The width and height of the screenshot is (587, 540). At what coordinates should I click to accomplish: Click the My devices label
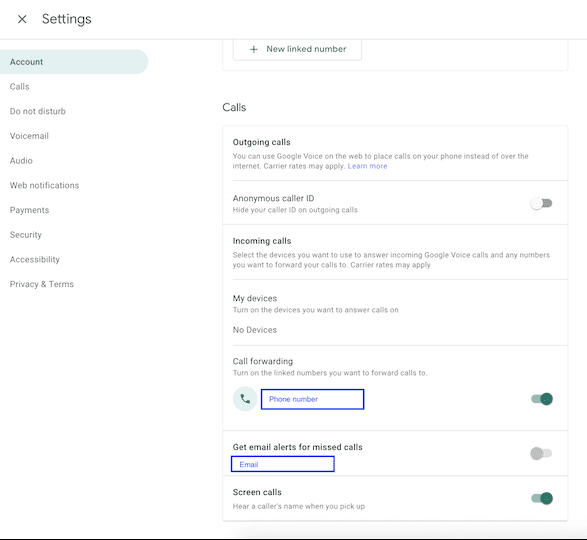pos(255,298)
